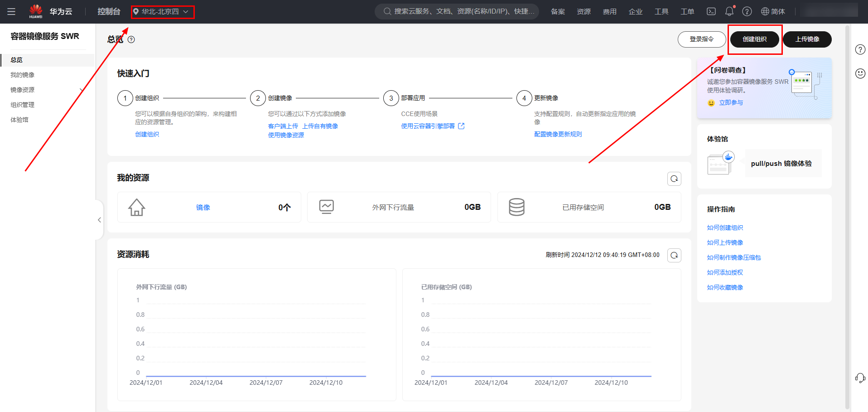The image size is (868, 412).
Task: Click the 客户端上传 link
Action: (283, 126)
